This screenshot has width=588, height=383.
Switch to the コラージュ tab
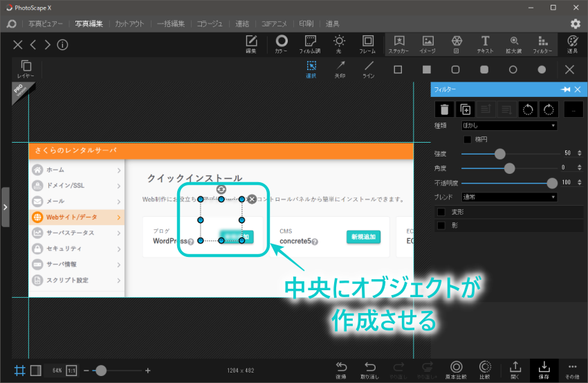pos(210,24)
